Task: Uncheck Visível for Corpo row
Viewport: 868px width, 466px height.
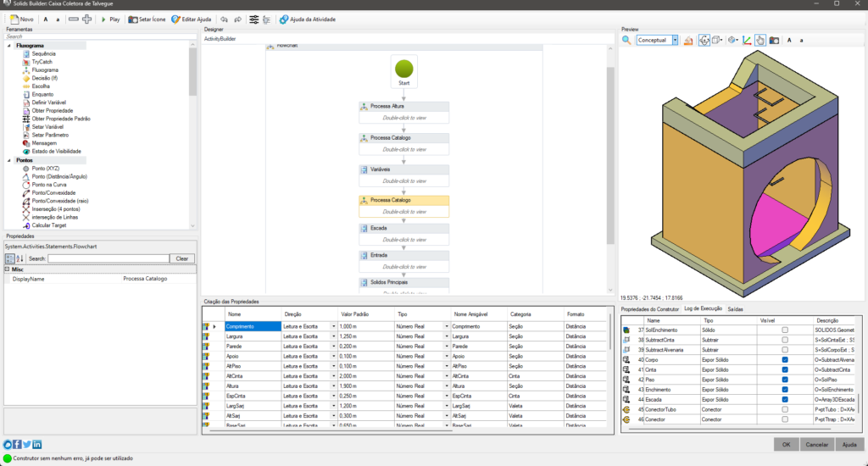Action: [x=784, y=360]
